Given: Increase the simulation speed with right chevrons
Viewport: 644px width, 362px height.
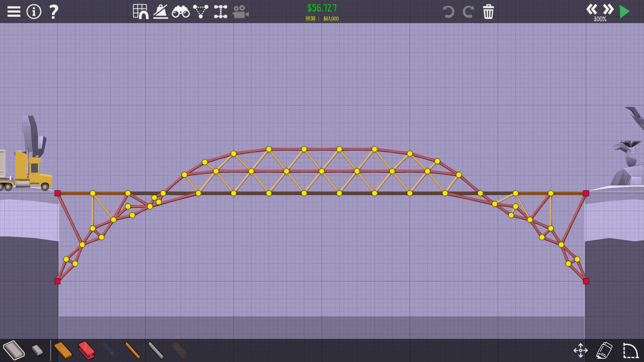Looking at the screenshot, I should [608, 9].
